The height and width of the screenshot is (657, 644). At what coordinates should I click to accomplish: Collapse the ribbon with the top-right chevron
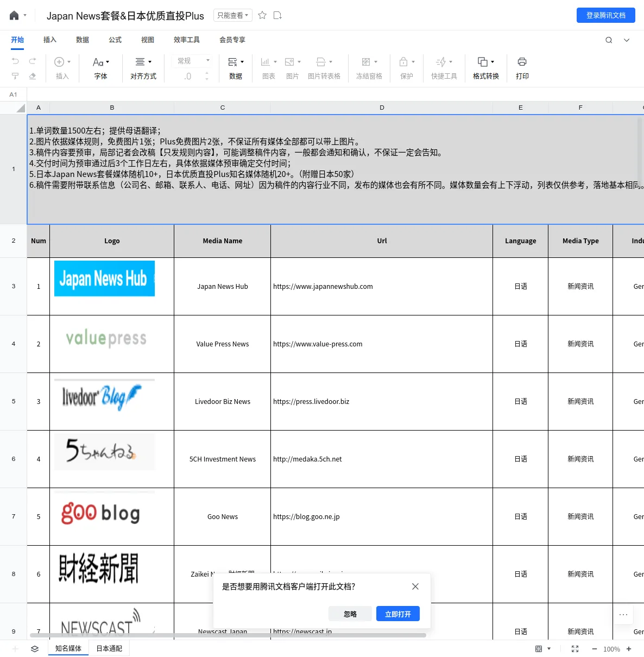[x=627, y=40]
